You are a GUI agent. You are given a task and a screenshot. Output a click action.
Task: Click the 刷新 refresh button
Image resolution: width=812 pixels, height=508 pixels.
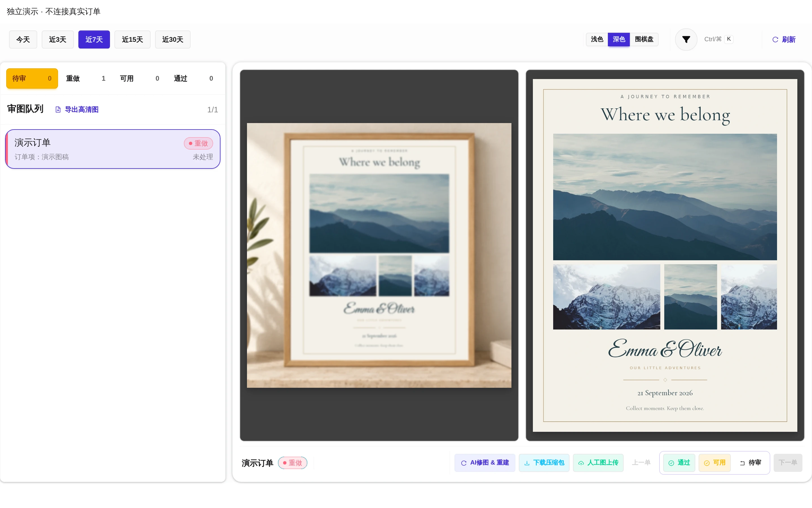[x=784, y=39]
